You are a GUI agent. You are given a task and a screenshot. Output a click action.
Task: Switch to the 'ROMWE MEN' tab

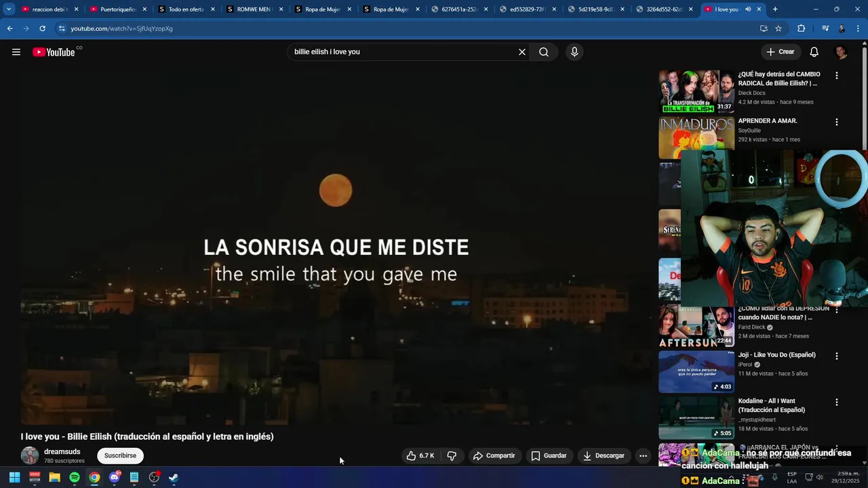255,9
